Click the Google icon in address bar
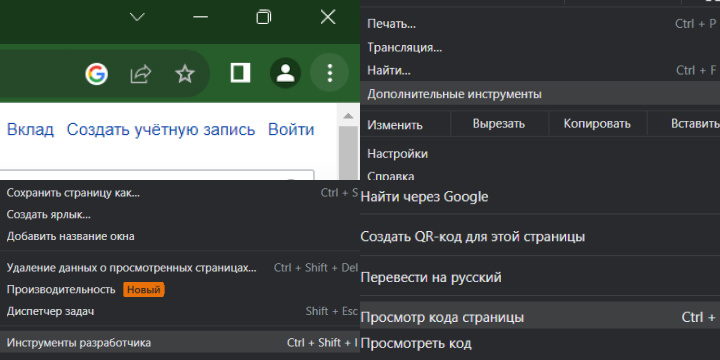The width and height of the screenshot is (720, 360). click(96, 73)
